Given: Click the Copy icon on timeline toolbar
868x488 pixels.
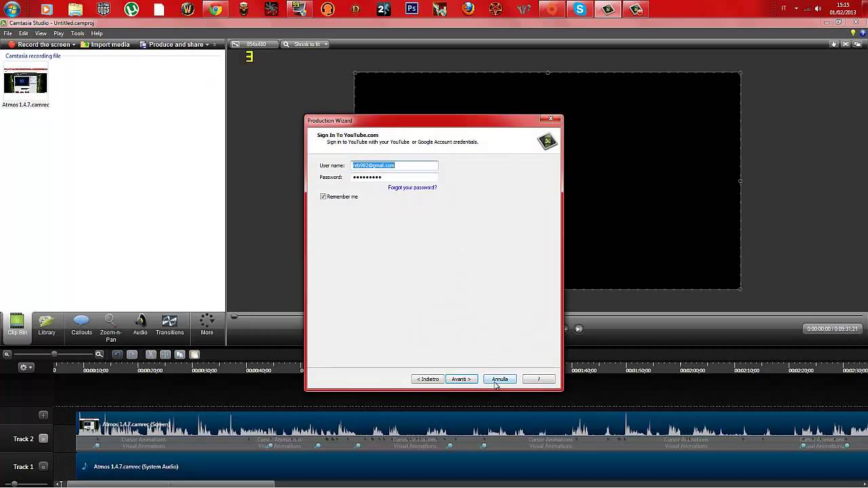Looking at the screenshot, I should (180, 354).
